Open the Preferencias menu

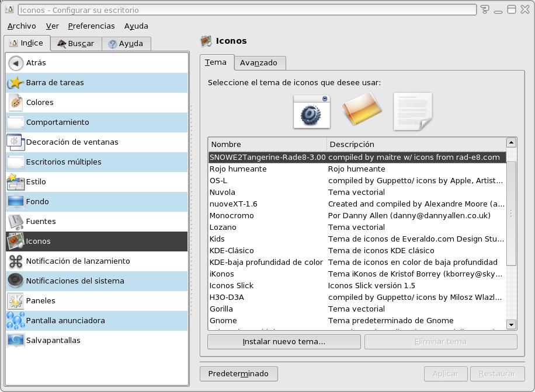point(91,26)
